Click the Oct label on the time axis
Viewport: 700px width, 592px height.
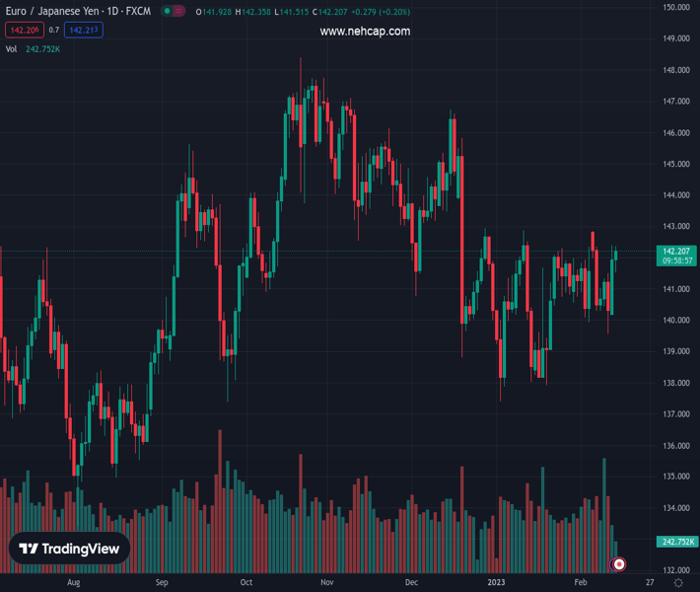pyautogui.click(x=246, y=583)
